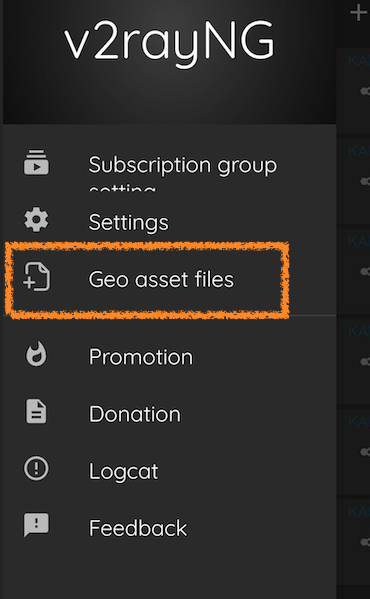Image resolution: width=370 pixels, height=599 pixels.
Task: Tap the plus add icon at top
Action: point(359,13)
